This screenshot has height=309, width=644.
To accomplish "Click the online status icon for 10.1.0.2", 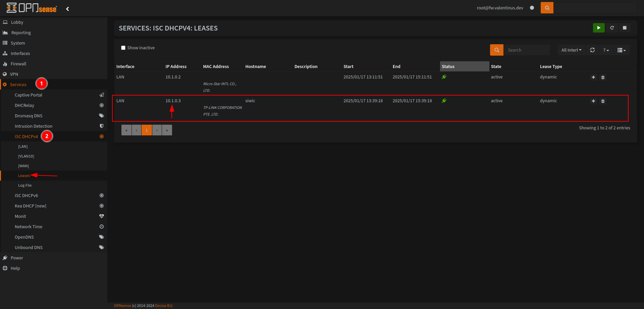I will click(444, 77).
